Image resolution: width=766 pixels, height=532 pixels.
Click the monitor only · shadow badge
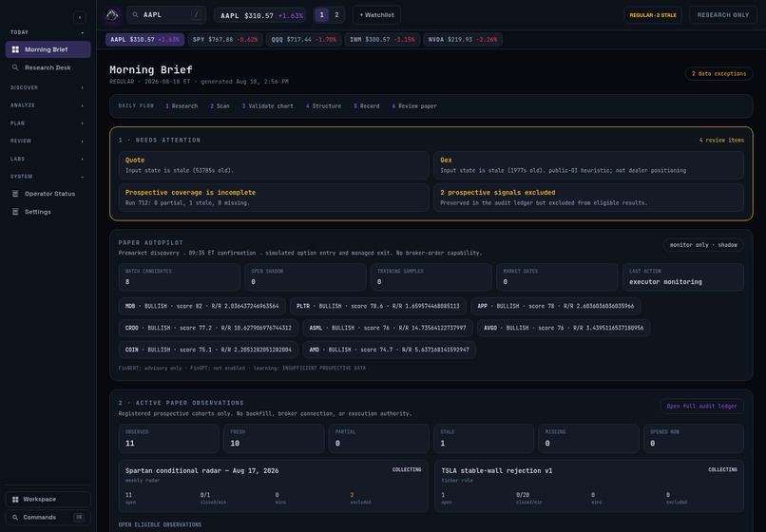tap(703, 245)
